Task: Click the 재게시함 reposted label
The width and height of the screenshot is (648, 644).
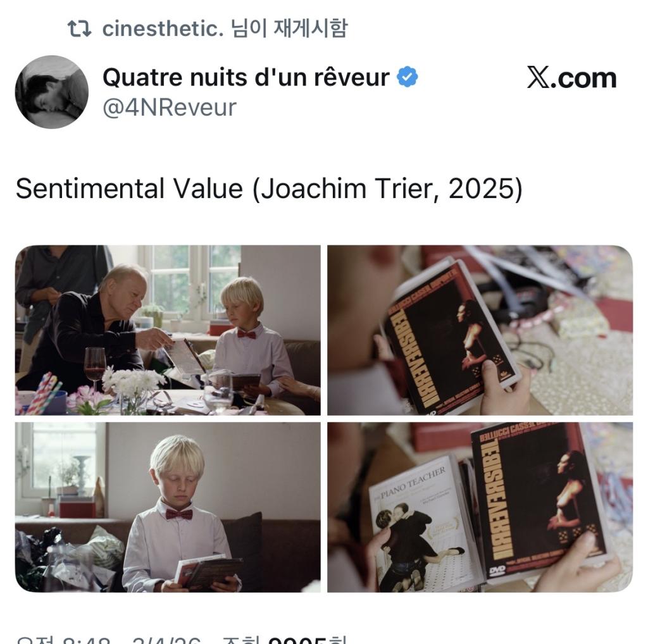Action: pos(310,28)
